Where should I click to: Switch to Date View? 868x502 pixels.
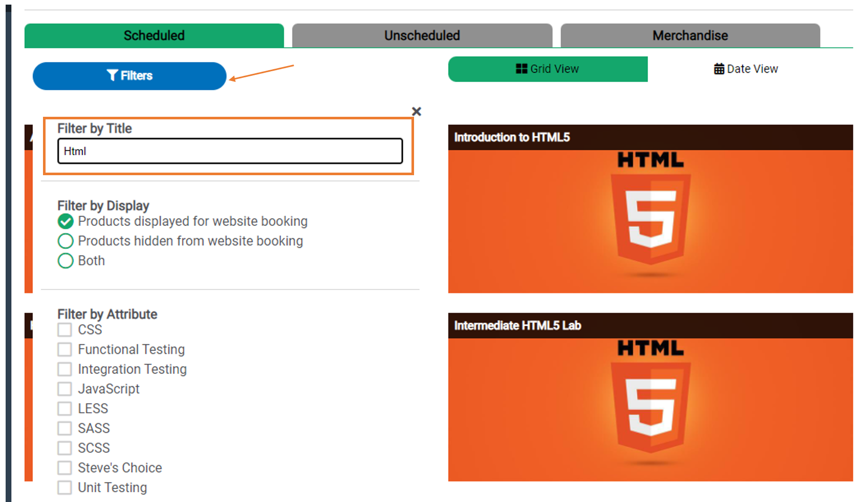pos(746,69)
